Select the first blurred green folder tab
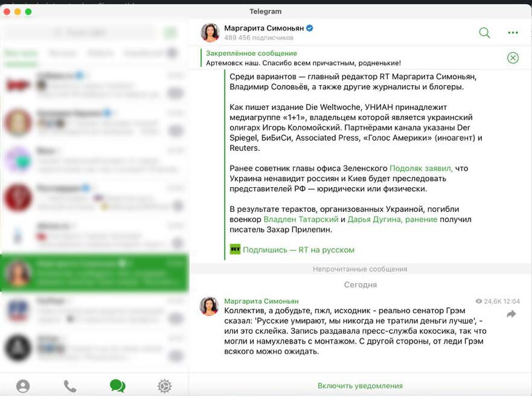 pyautogui.click(x=21, y=53)
